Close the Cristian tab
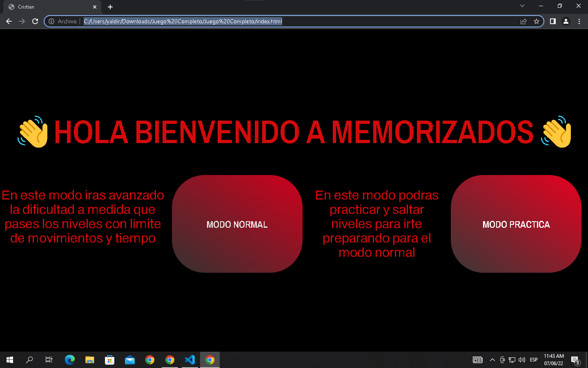 (95, 7)
